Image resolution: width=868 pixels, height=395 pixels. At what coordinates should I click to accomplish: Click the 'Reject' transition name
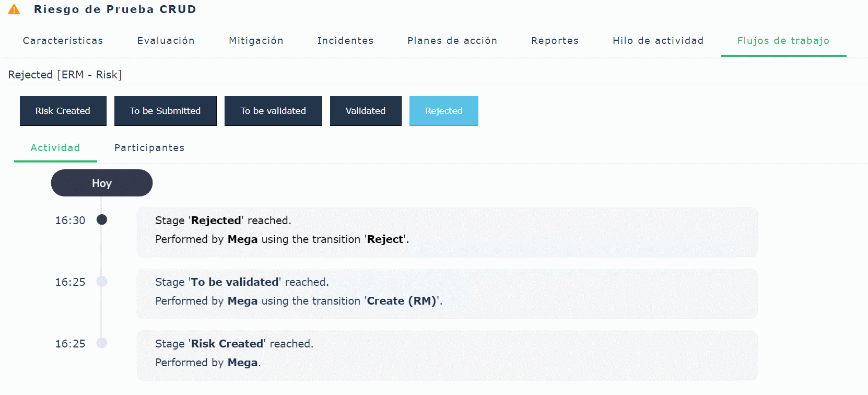pyautogui.click(x=385, y=239)
